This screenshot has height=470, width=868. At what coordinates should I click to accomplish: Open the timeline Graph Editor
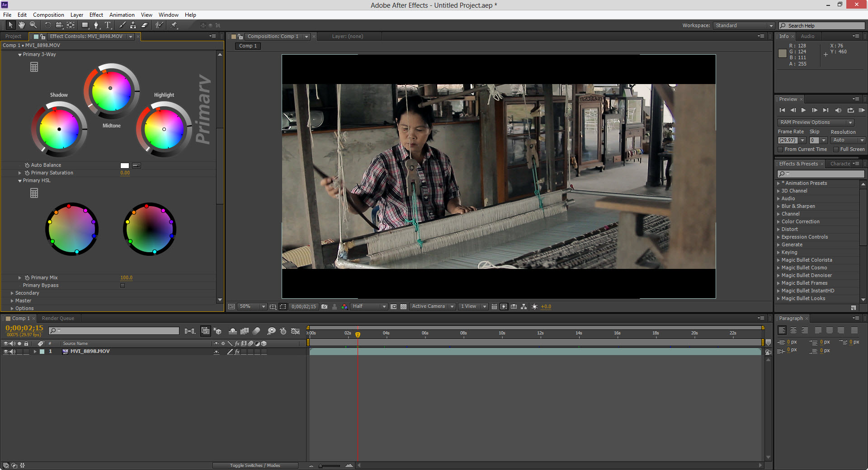[295, 331]
